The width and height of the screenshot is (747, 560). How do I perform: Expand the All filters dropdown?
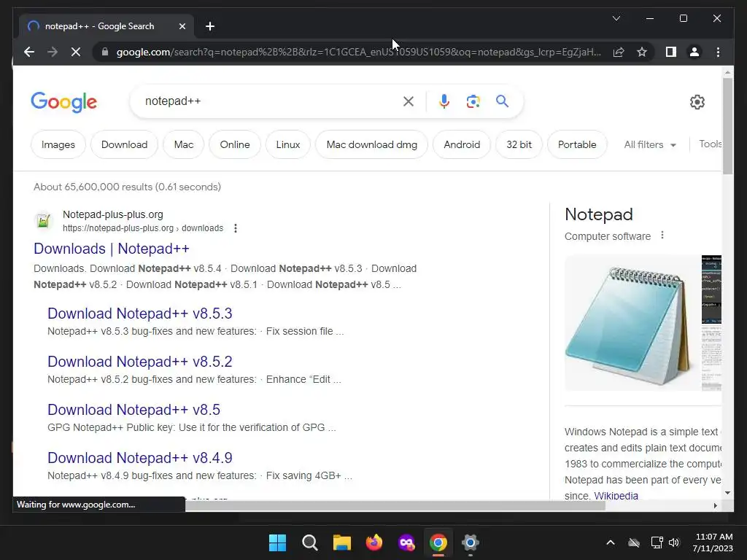point(650,144)
